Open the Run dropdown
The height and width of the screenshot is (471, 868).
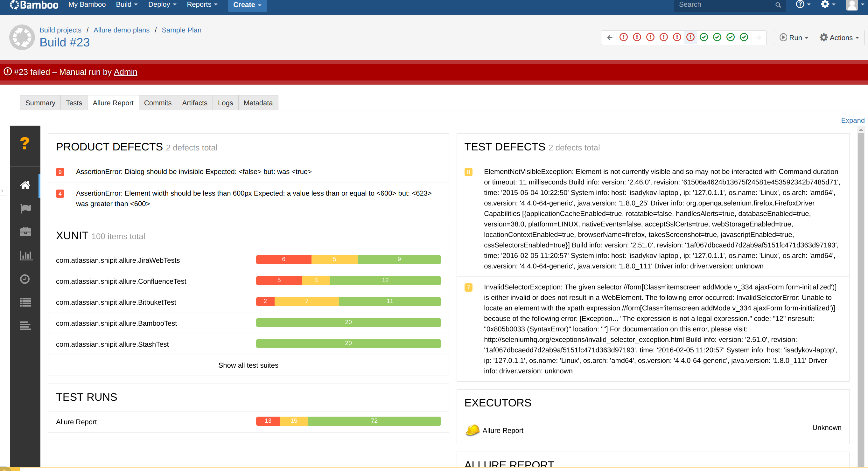794,38
